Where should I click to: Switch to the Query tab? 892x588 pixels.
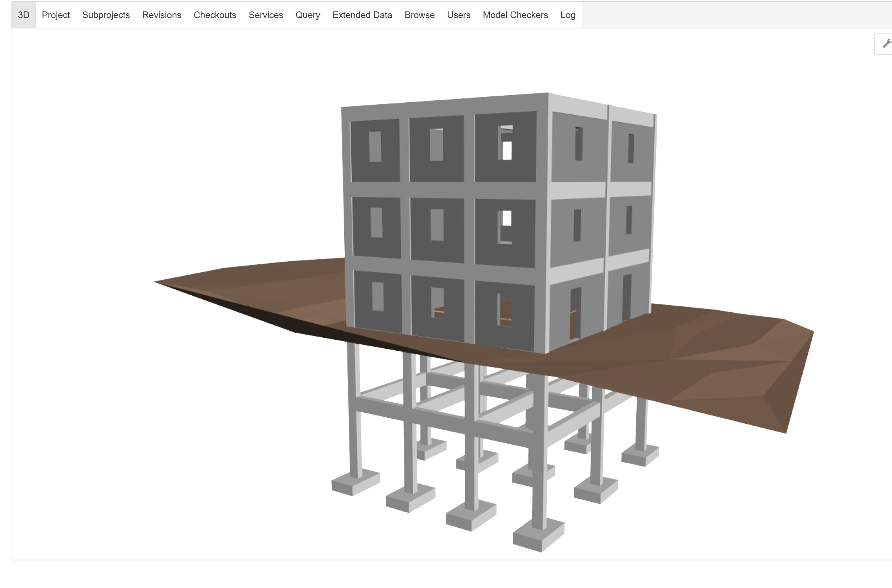(x=307, y=15)
